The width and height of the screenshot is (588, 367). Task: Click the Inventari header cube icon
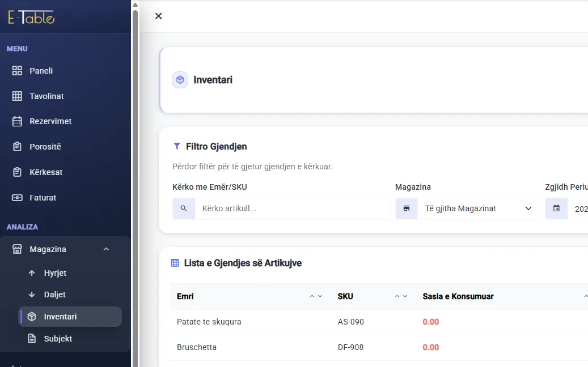(180, 80)
